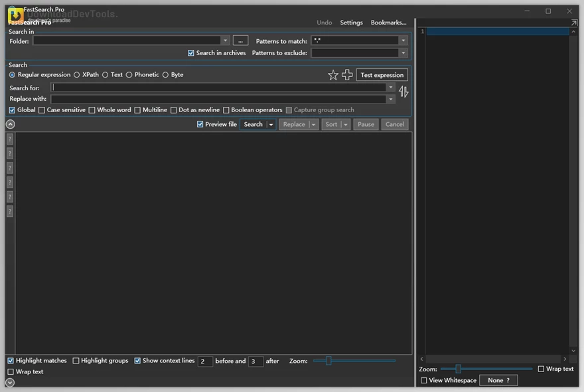The height and width of the screenshot is (392, 584).
Task: Open the Patterns to exclude dropdown
Action: pyautogui.click(x=402, y=52)
